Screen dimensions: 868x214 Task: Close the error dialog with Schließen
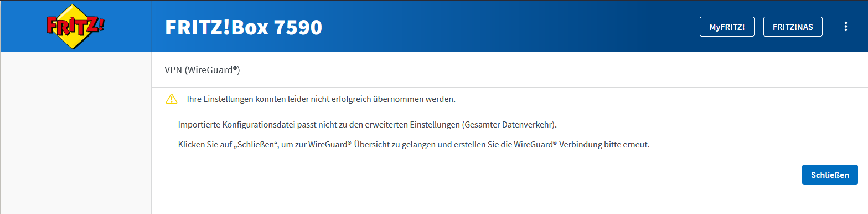click(x=830, y=175)
